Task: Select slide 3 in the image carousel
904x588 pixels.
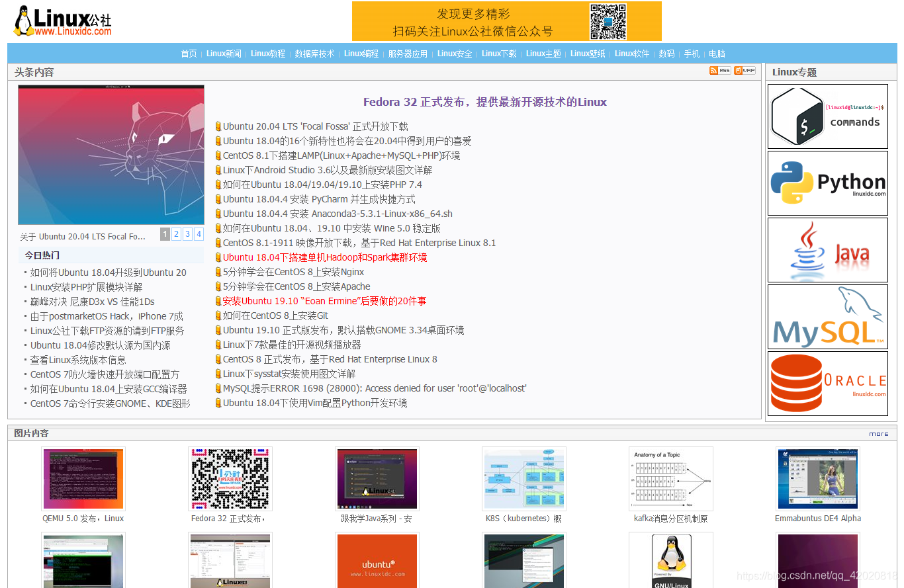Action: coord(187,234)
